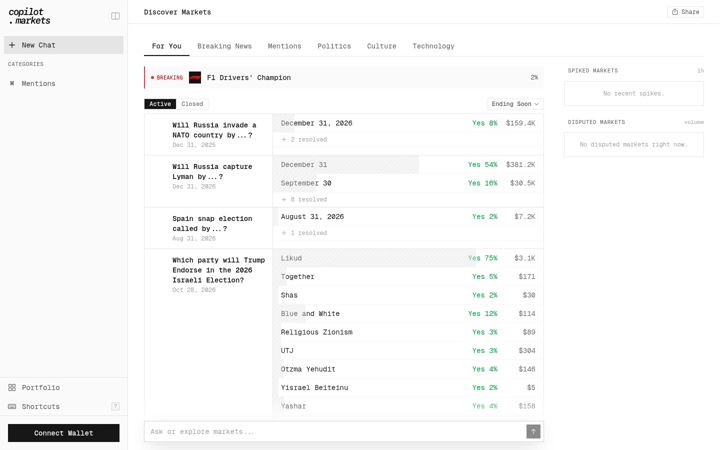Open Mentions category in the sidebar
720x450 pixels.
click(64, 84)
